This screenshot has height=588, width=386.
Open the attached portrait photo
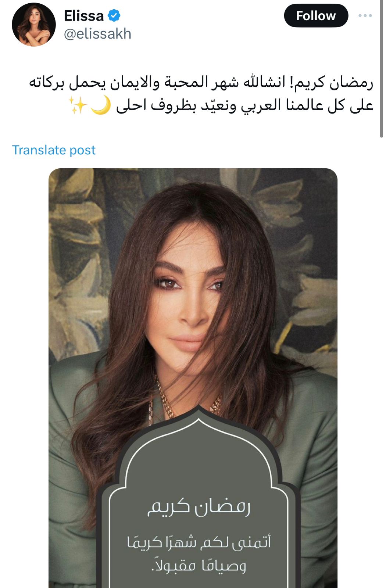(x=193, y=378)
